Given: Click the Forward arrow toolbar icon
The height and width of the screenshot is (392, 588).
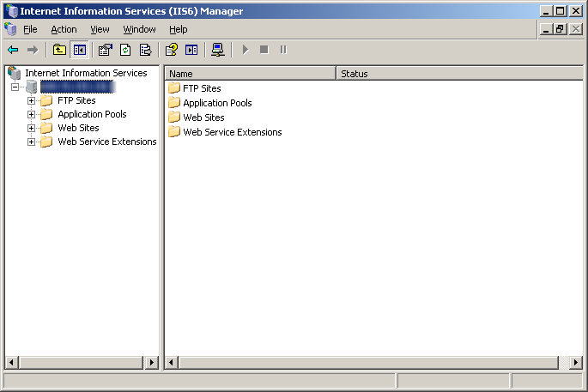Looking at the screenshot, I should (33, 50).
